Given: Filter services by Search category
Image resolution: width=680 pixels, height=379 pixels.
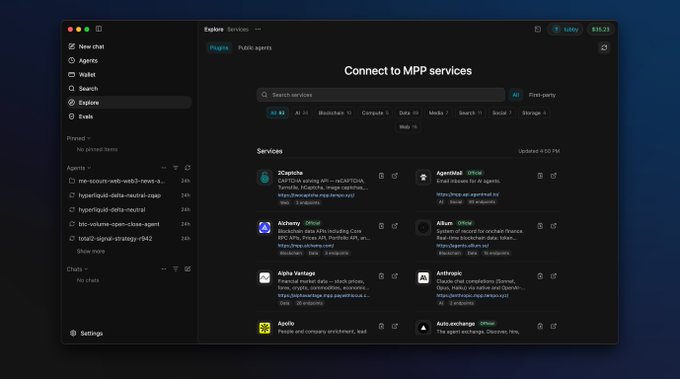Looking at the screenshot, I should point(470,113).
